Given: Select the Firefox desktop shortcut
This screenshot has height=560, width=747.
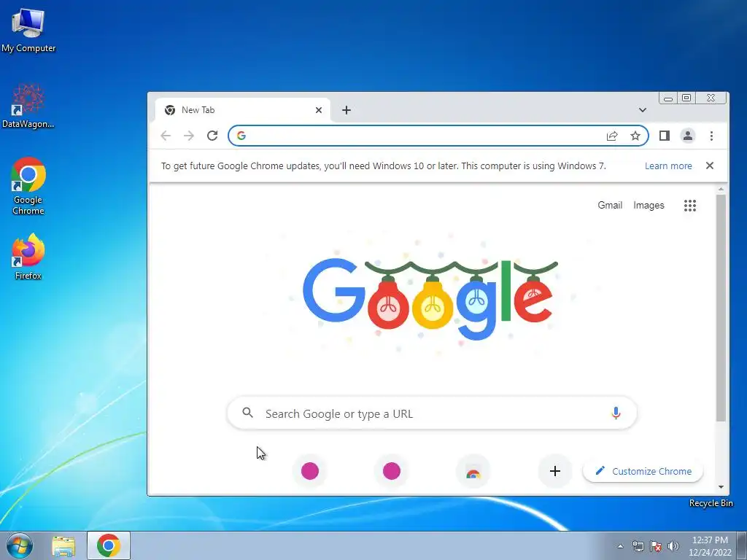Looking at the screenshot, I should [28, 256].
